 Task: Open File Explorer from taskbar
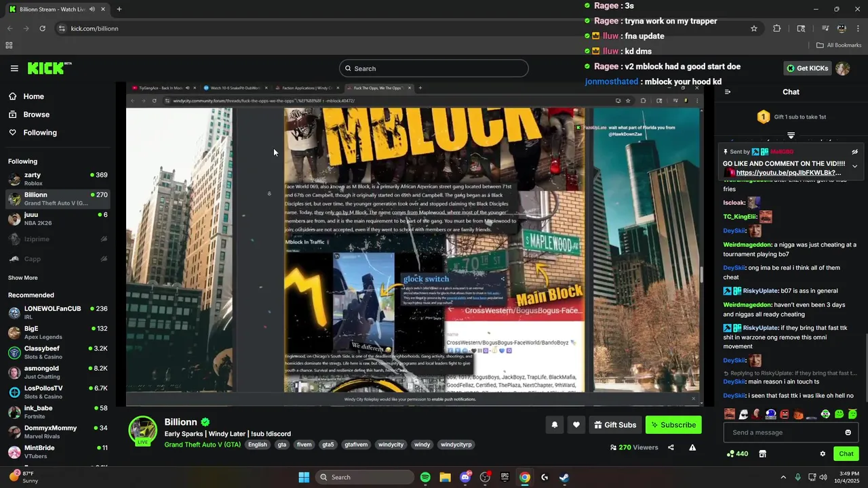445,477
